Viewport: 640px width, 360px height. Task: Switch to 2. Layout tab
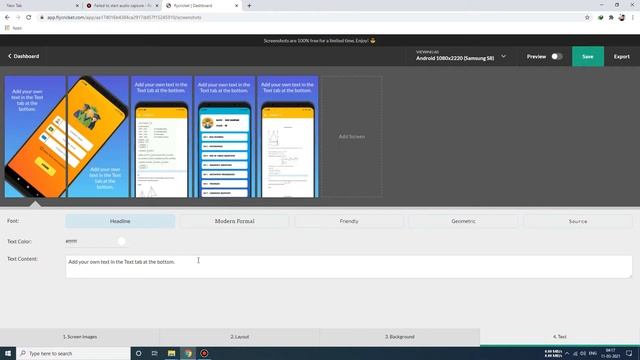[x=240, y=337]
